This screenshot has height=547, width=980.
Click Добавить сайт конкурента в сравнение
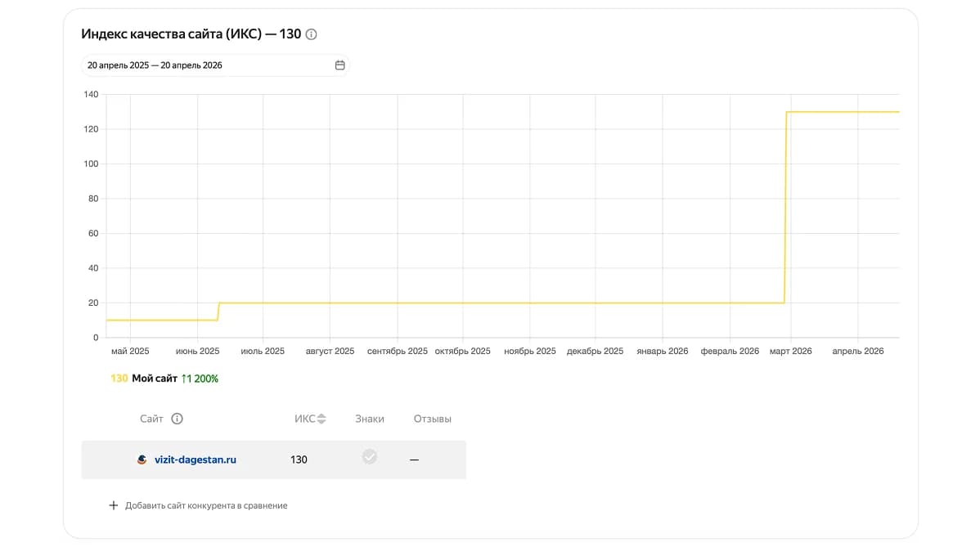tap(206, 505)
